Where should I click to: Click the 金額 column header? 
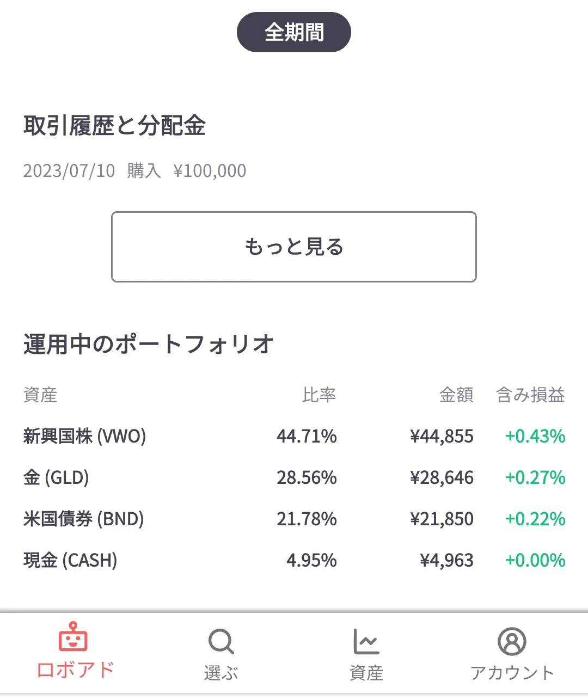pos(456,395)
